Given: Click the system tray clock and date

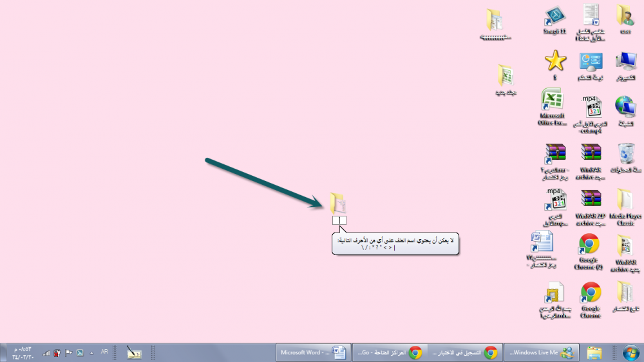Looking at the screenshot, I should pos(21,352).
